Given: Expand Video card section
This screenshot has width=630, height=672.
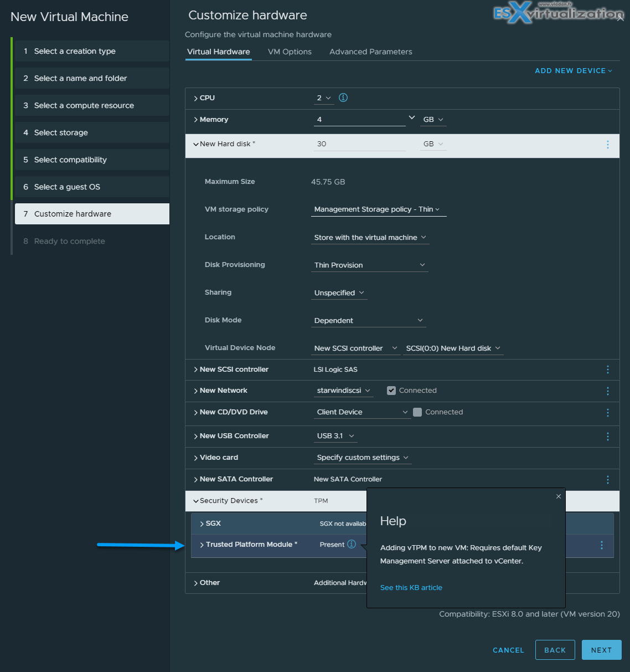Looking at the screenshot, I should (x=196, y=458).
